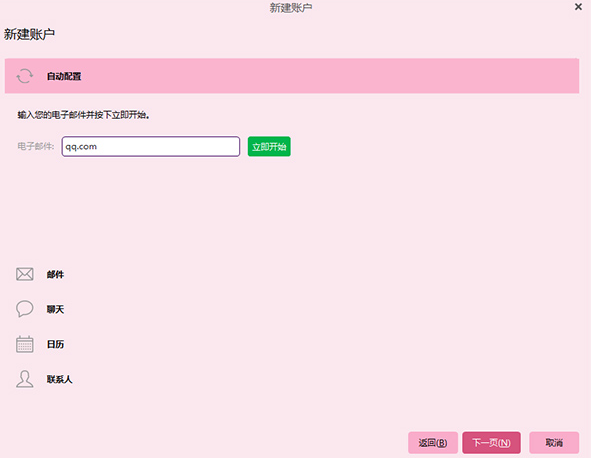Click the 新建账户 title bar text
This screenshot has height=458, width=591.
pos(291,8)
